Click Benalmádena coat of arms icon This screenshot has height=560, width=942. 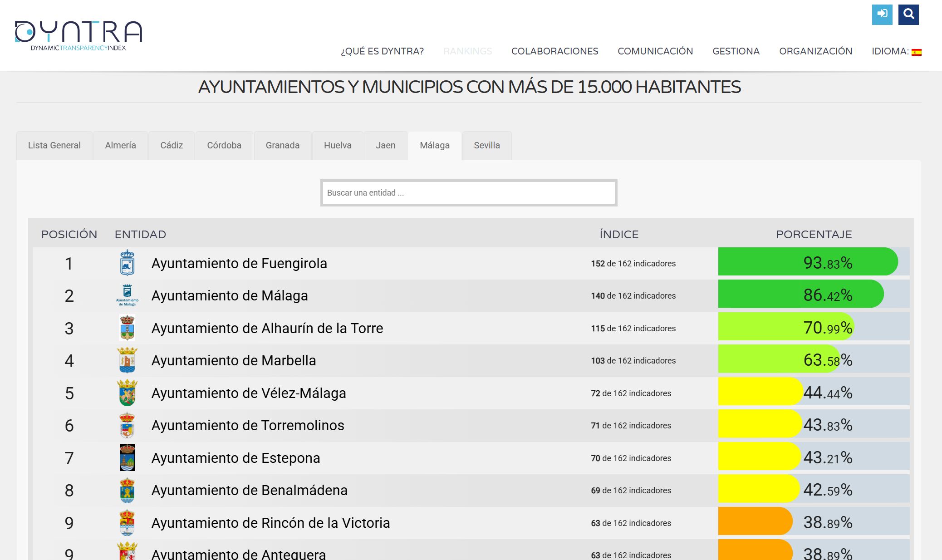(127, 490)
